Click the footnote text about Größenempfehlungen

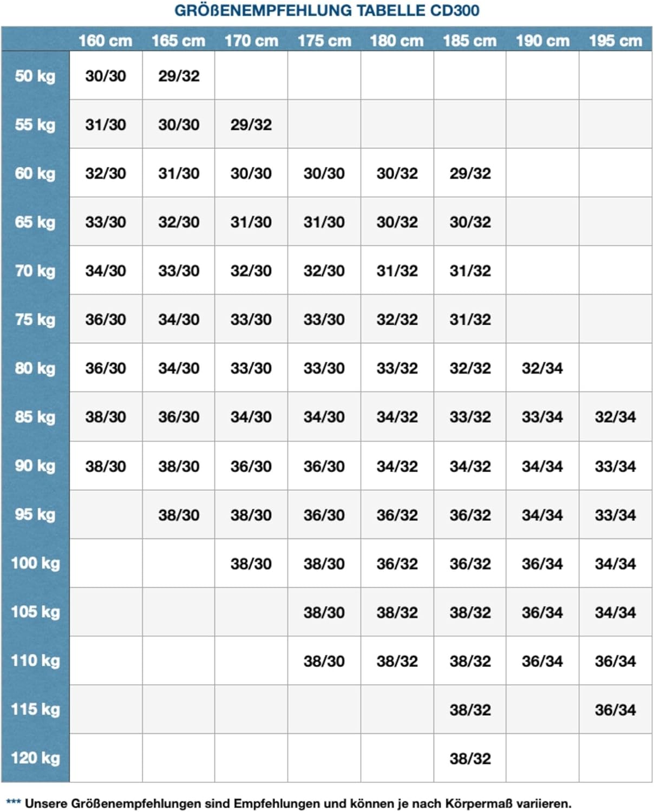(x=298, y=803)
